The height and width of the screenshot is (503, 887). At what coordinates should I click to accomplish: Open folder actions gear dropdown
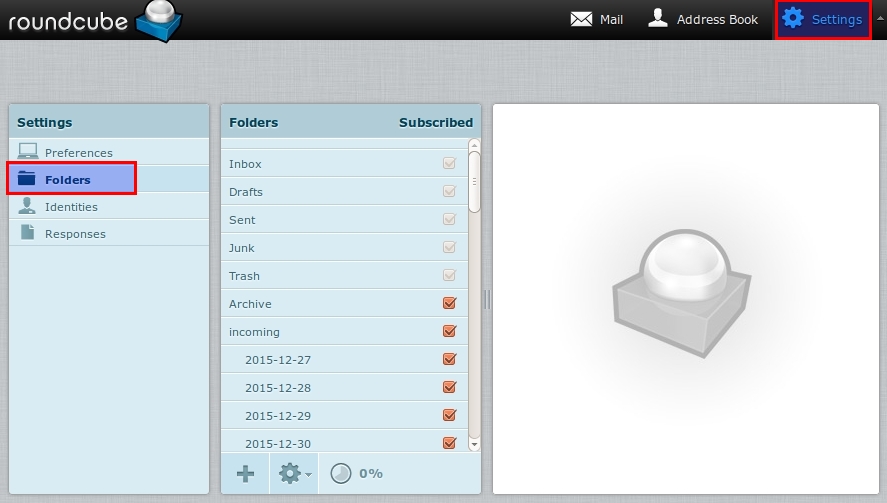[293, 473]
